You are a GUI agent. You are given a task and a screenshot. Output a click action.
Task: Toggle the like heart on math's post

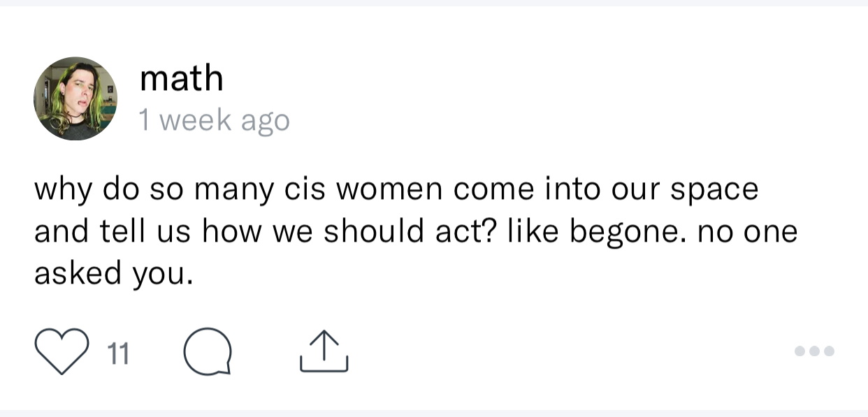(x=62, y=351)
